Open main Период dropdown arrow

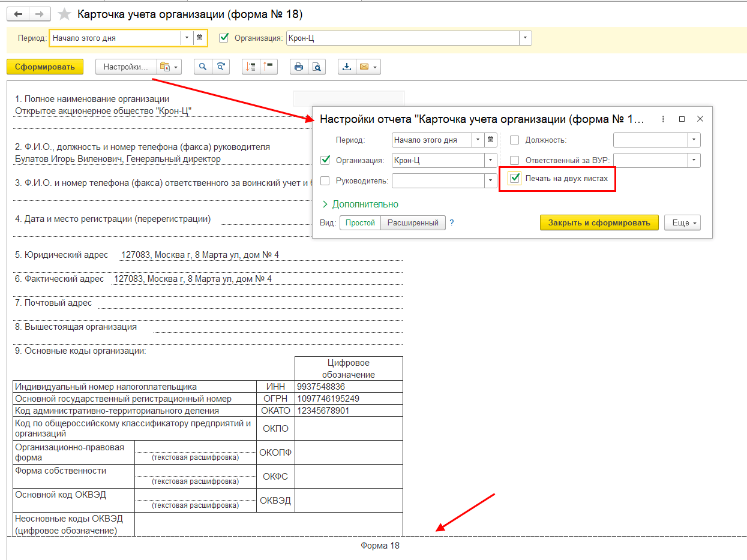coord(187,38)
